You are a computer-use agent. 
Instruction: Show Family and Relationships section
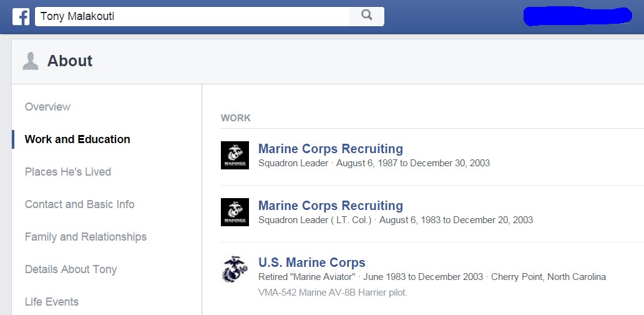point(86,237)
